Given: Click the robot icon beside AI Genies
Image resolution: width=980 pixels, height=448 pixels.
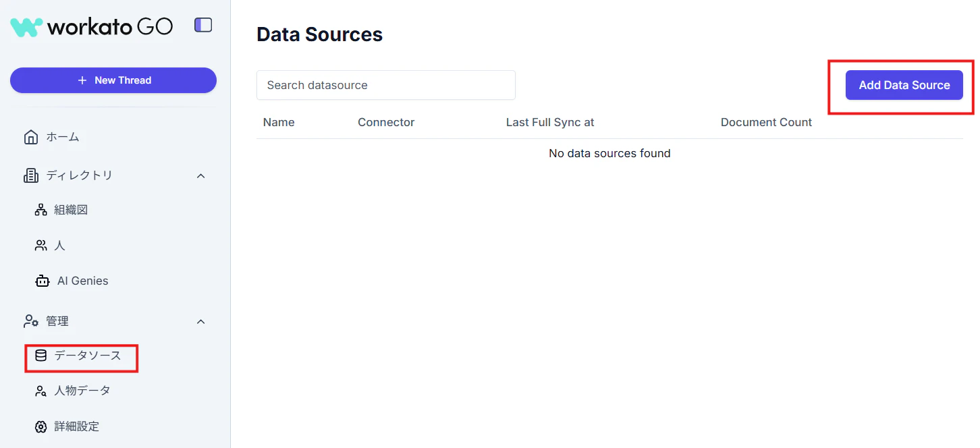Looking at the screenshot, I should [x=43, y=281].
